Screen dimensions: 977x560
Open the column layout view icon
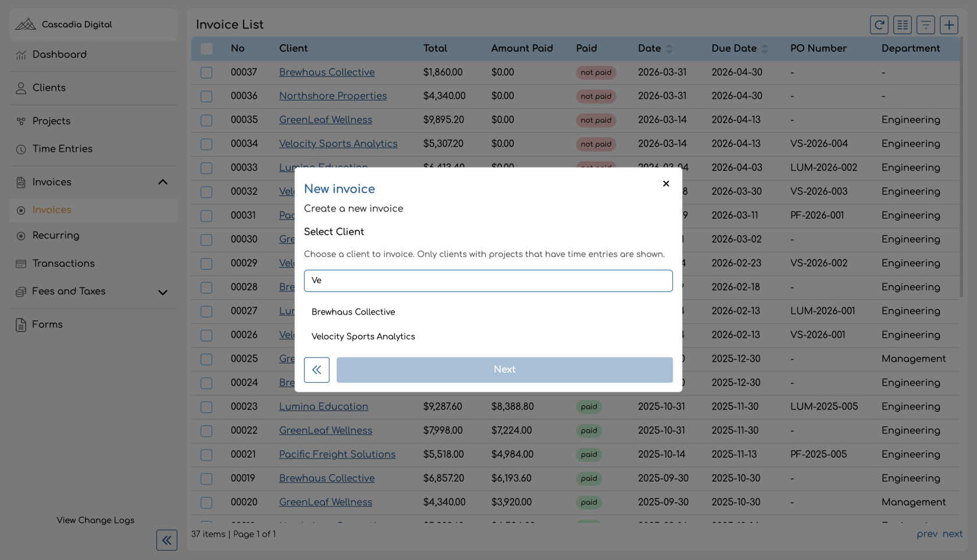902,24
